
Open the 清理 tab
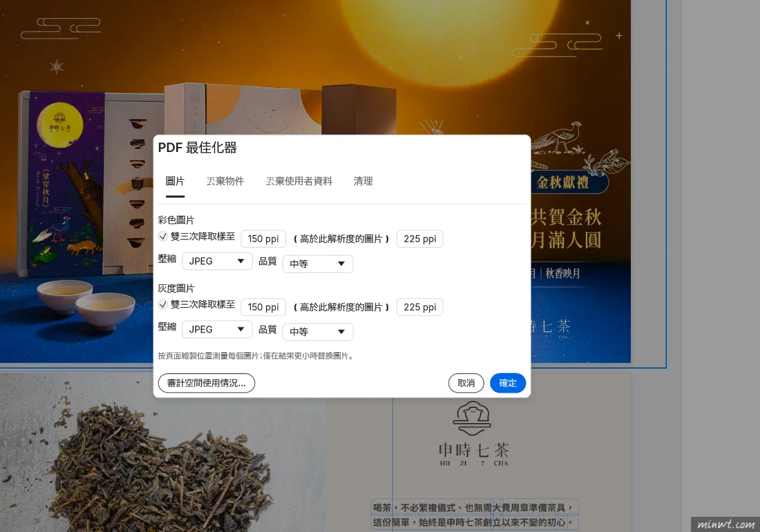(363, 181)
